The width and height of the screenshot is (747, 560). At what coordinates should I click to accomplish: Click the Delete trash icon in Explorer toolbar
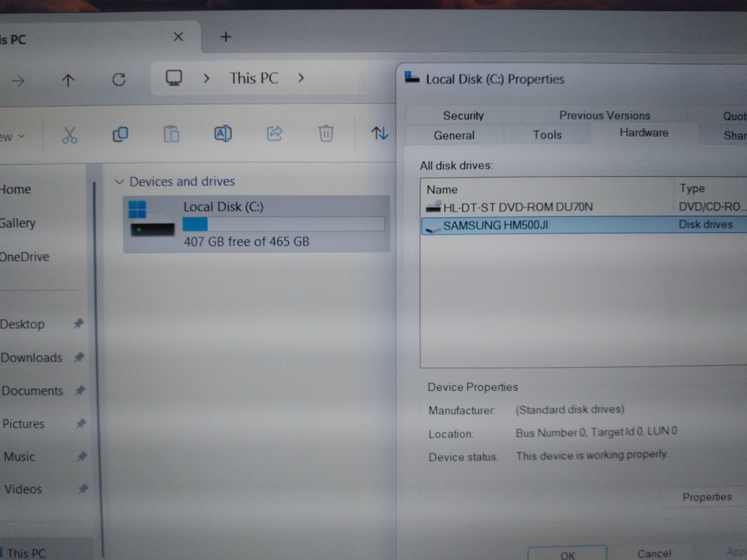pyautogui.click(x=326, y=133)
